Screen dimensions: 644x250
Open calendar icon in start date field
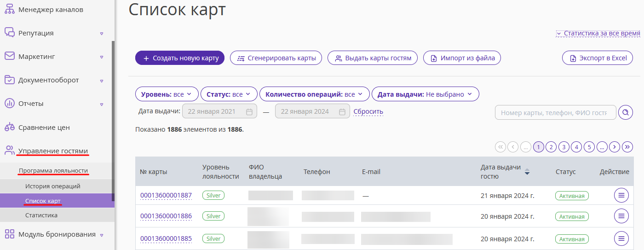pyautogui.click(x=249, y=112)
